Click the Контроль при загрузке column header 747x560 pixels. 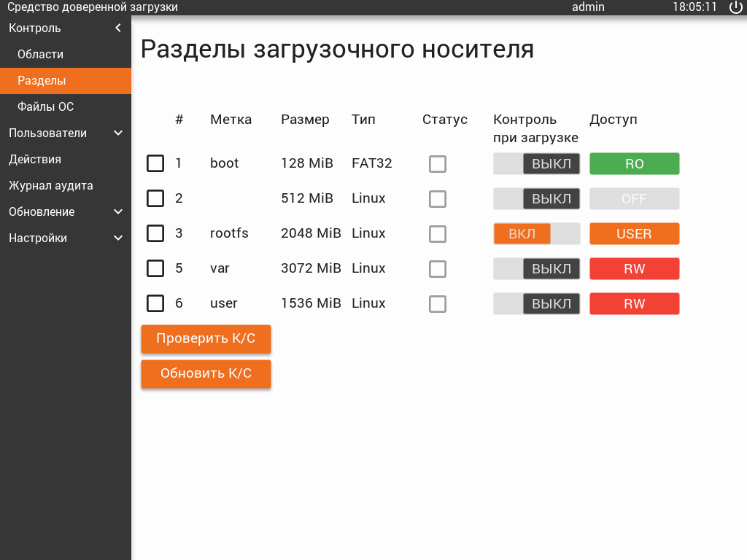(x=535, y=128)
